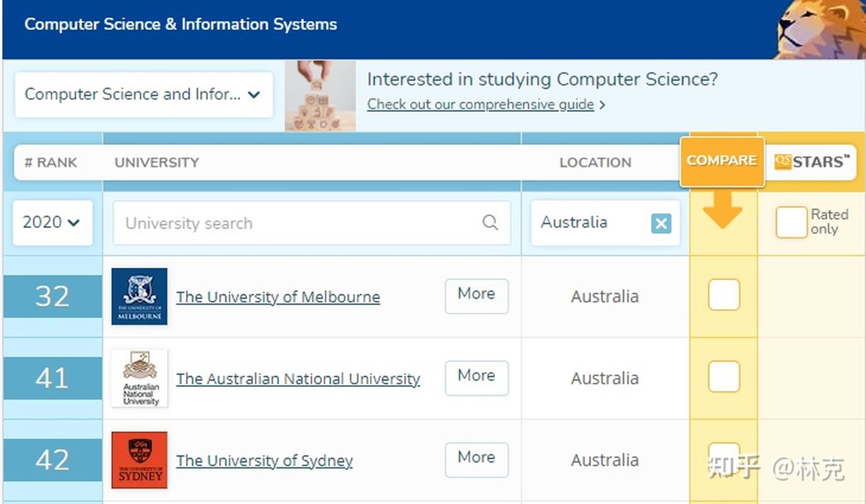This screenshot has height=504, width=866.
Task: Open the Computer Science and Information subject dropdown
Action: [x=144, y=94]
